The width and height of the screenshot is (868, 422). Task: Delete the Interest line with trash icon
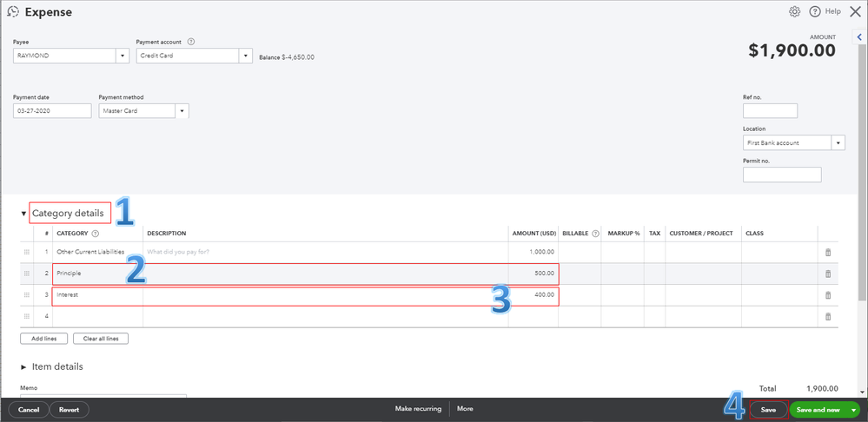pos(828,295)
